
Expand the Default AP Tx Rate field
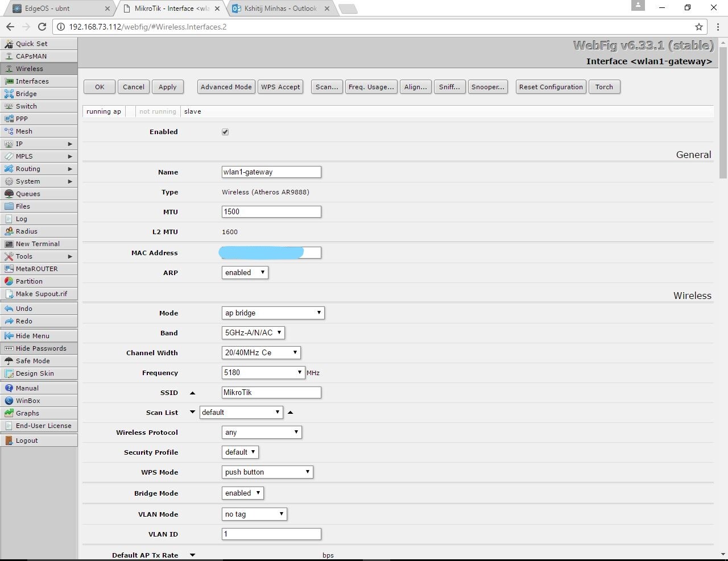[x=192, y=555]
